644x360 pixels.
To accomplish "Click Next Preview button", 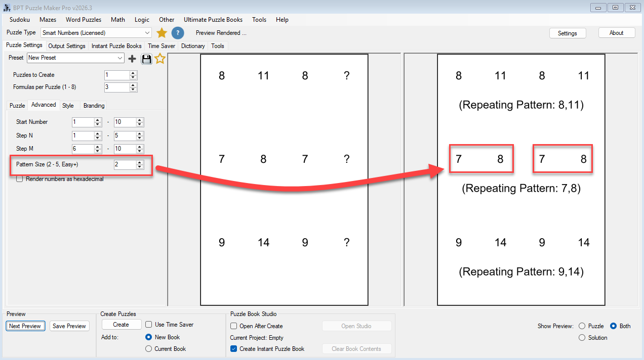I will (x=25, y=326).
